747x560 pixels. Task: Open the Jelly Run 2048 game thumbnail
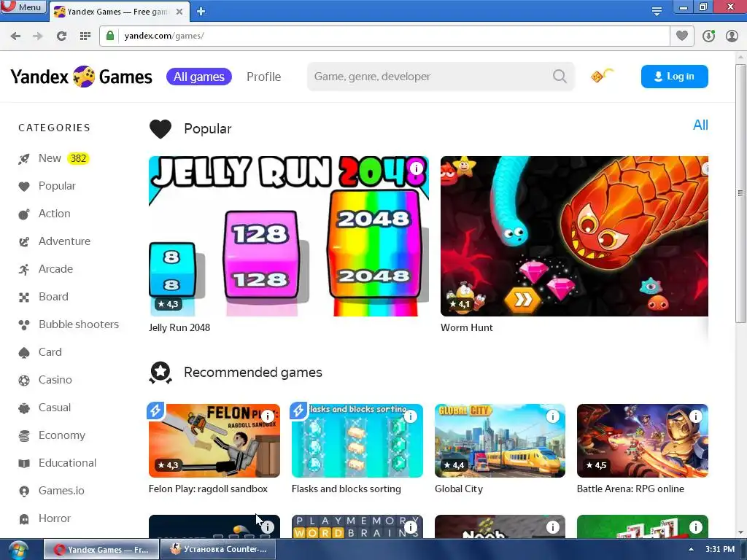pos(289,236)
